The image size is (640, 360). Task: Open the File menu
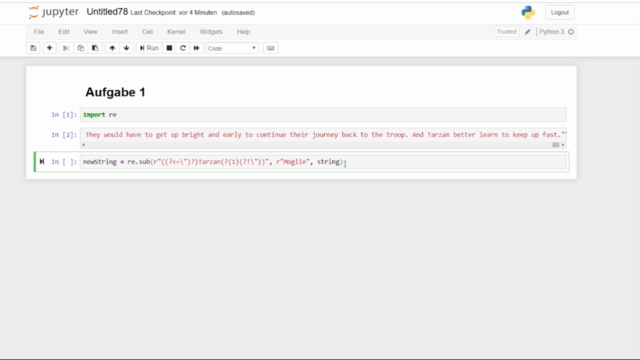[x=39, y=32]
